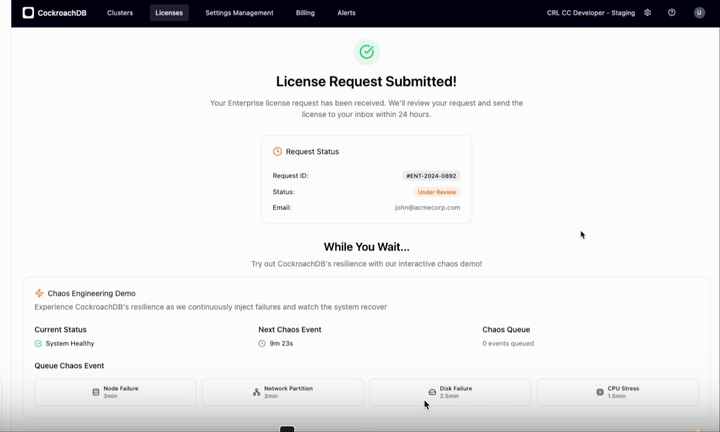
Task: Click the System Healthy check icon
Action: click(x=39, y=344)
